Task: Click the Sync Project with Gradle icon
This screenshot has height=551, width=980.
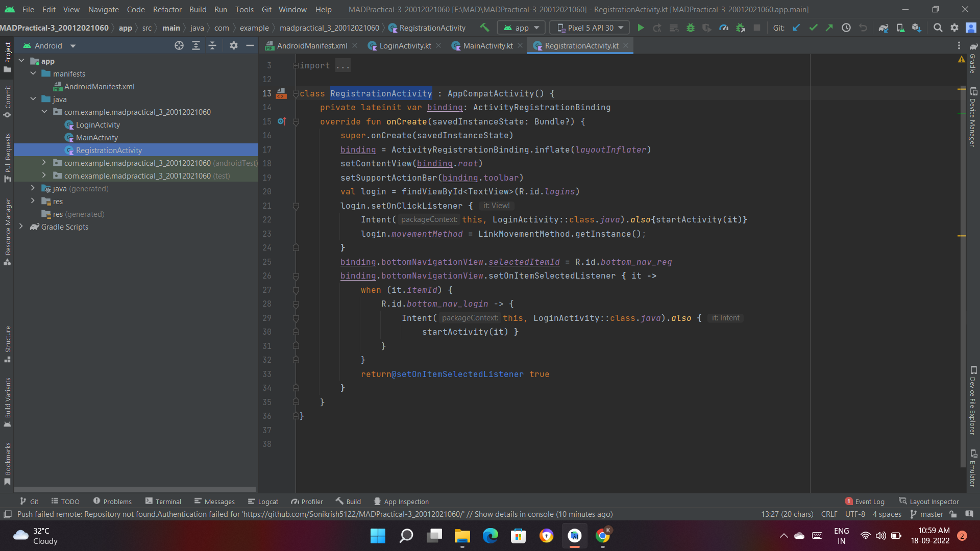Action: click(x=884, y=28)
